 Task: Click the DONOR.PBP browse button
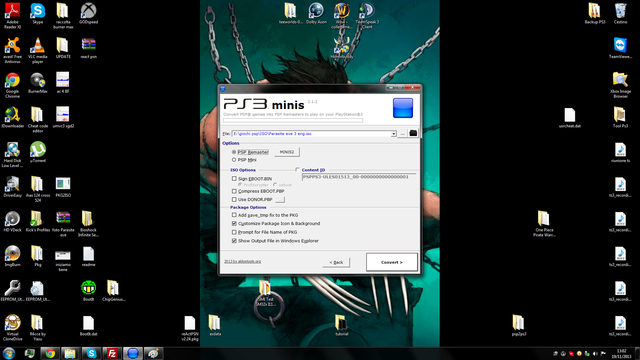click(280, 200)
